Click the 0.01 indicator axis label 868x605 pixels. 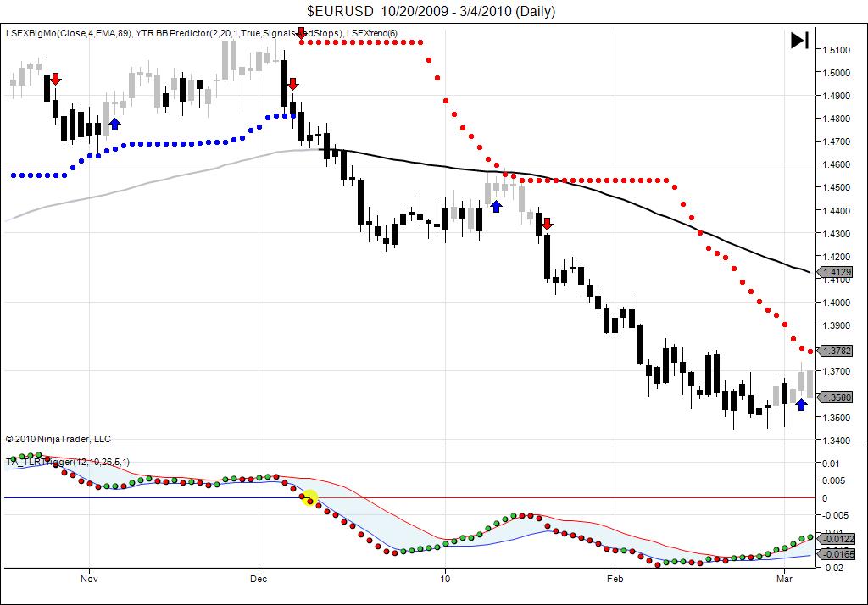pyautogui.click(x=832, y=463)
